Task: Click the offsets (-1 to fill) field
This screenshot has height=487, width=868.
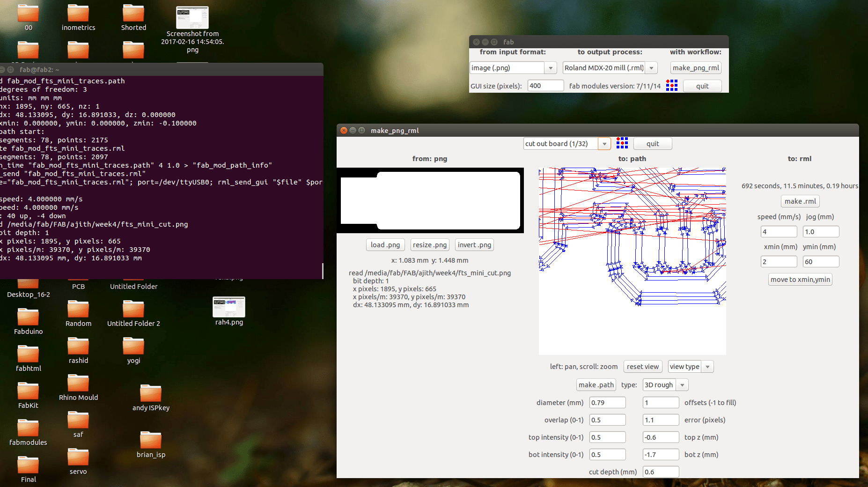Action: point(661,403)
